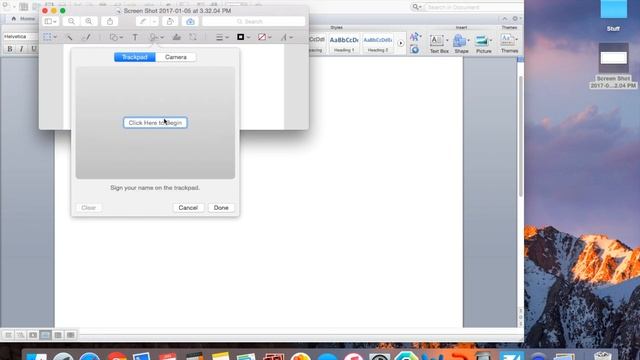Select the Screen Shot file on the desktop
The height and width of the screenshot is (360, 640).
click(x=613, y=66)
